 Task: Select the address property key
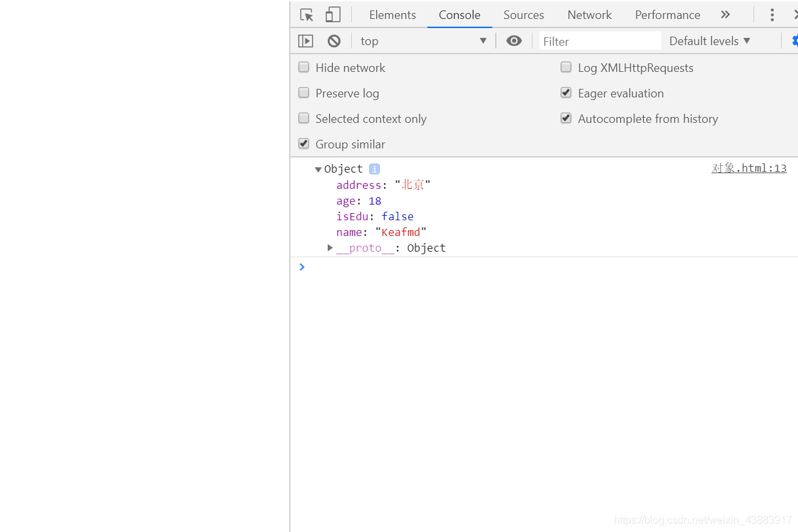(x=358, y=185)
